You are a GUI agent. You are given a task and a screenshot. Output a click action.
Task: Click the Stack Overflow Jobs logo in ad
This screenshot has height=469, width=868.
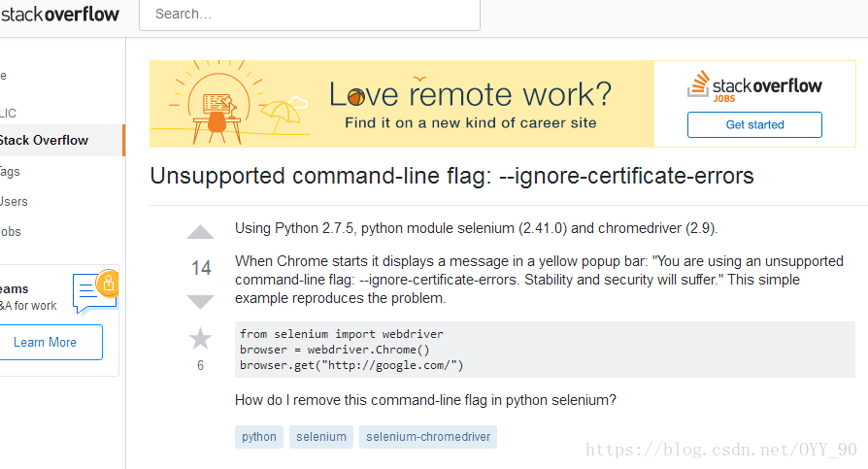coord(754,86)
